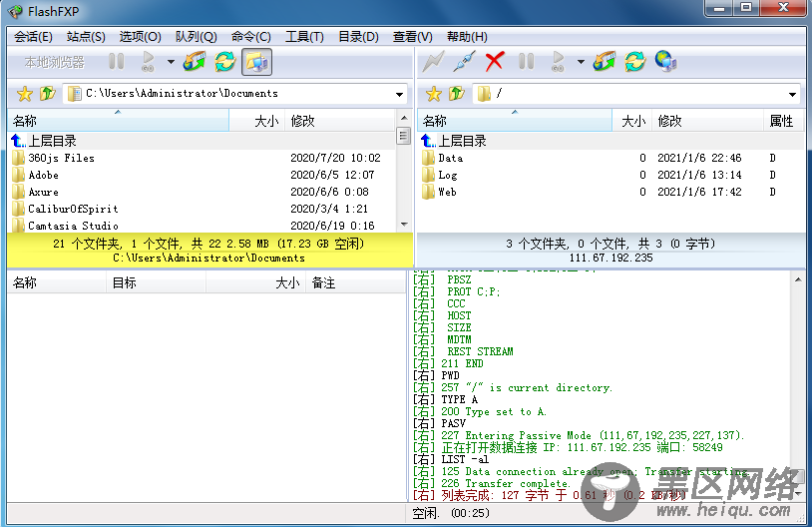Expand the local path C:\Users\Administrator\Documents dropdown
Screen dimensions: 812x527
[x=399, y=94]
